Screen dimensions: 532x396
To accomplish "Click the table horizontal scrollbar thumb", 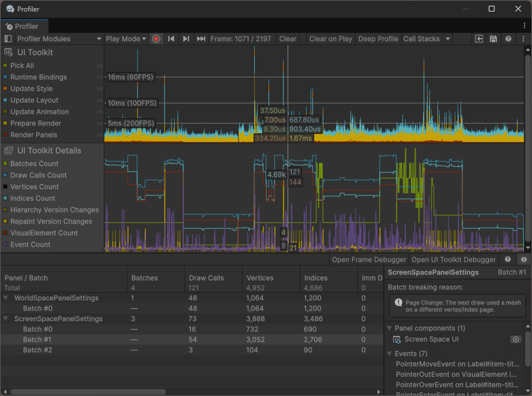I will [x=88, y=392].
